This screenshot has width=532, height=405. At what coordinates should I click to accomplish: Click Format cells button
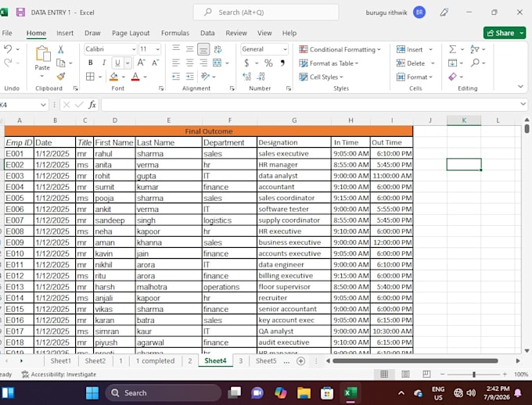pyautogui.click(x=415, y=77)
